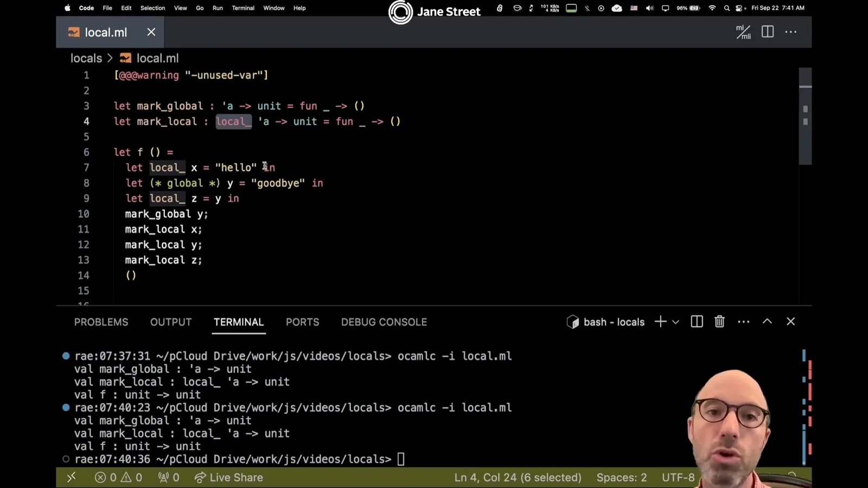This screenshot has height=488, width=868.
Task: Open the Selection menu
Action: click(x=152, y=8)
